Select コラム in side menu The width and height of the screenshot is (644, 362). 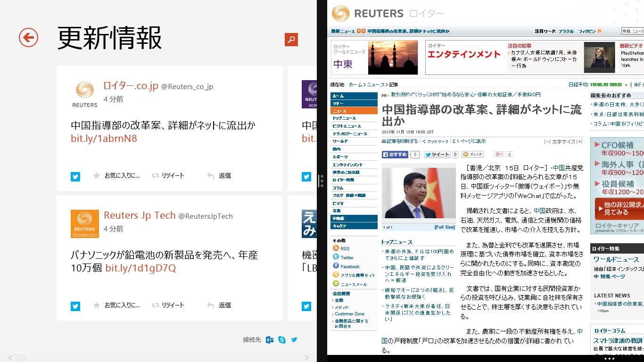click(x=354, y=188)
